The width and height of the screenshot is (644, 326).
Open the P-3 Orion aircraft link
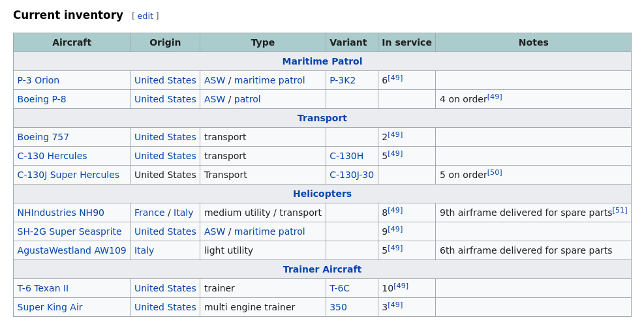tap(38, 81)
